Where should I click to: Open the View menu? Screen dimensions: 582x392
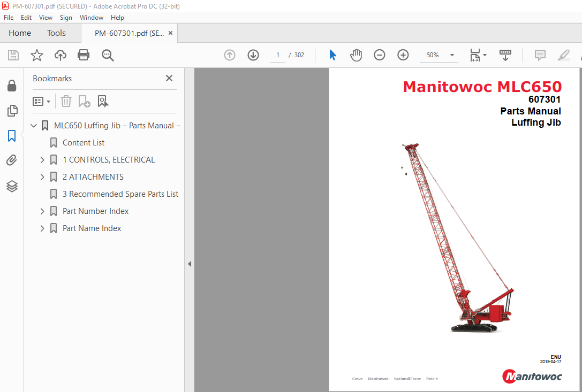coord(46,18)
